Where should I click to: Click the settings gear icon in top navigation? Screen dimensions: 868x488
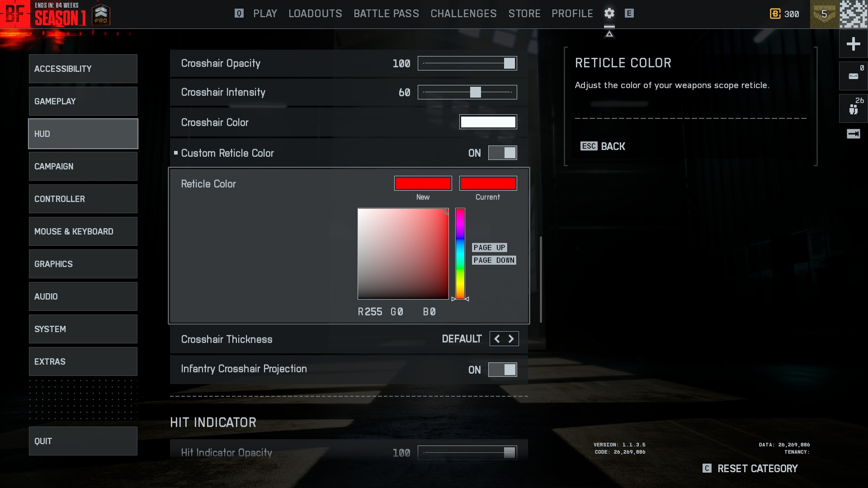tap(609, 14)
